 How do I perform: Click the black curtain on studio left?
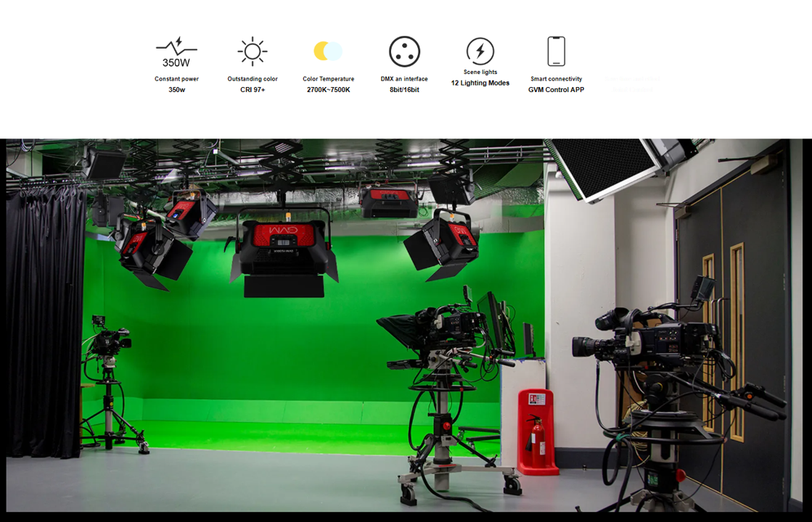point(44,319)
